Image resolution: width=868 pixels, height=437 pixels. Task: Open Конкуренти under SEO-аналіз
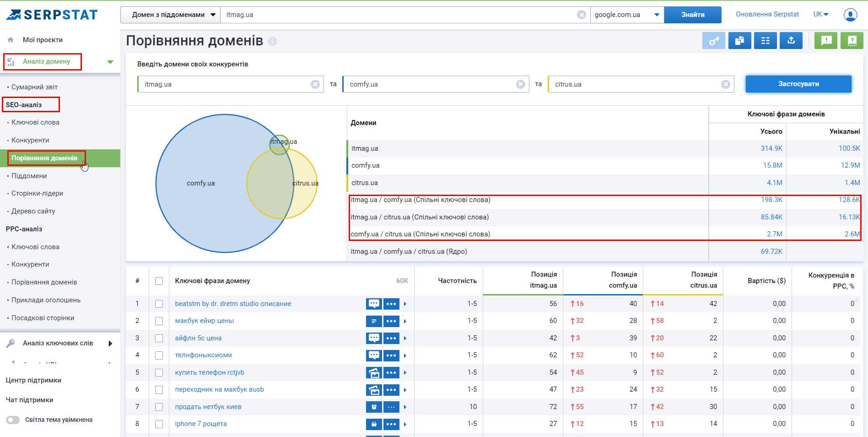pos(30,140)
